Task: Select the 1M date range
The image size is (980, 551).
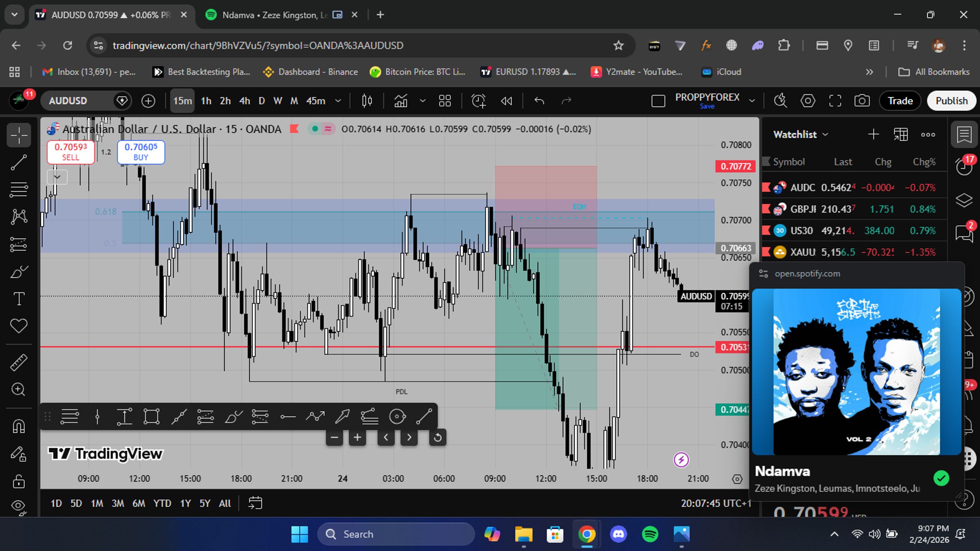Action: pyautogui.click(x=97, y=503)
